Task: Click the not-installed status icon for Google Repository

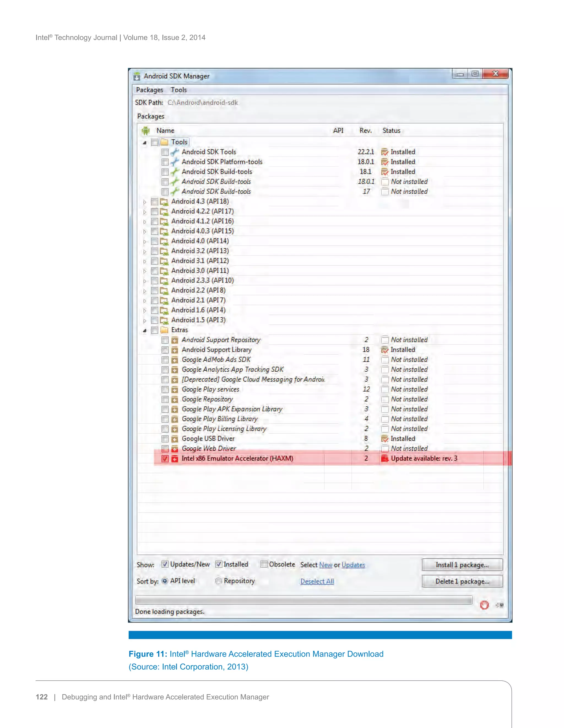Action: click(x=385, y=399)
